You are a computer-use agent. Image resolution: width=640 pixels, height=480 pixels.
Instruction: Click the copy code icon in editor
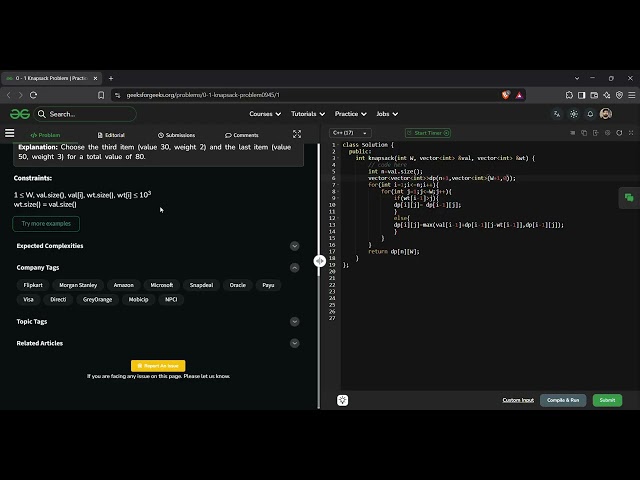[584, 133]
